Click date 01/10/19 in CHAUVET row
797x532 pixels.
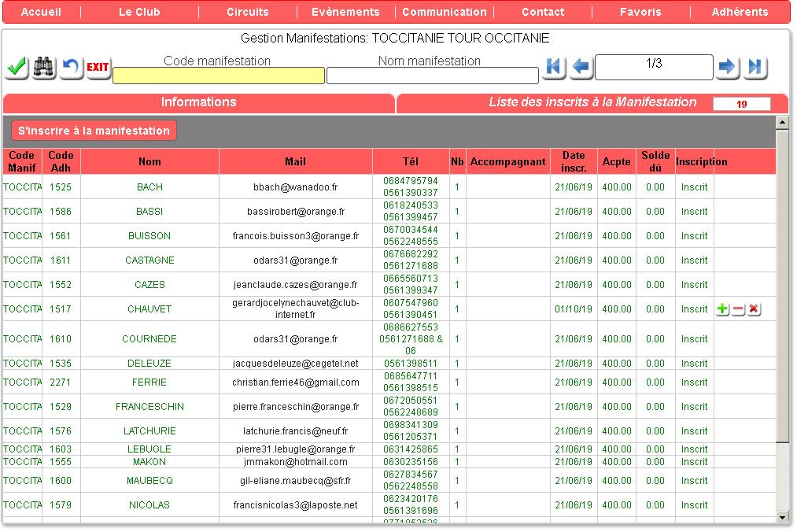coord(574,309)
